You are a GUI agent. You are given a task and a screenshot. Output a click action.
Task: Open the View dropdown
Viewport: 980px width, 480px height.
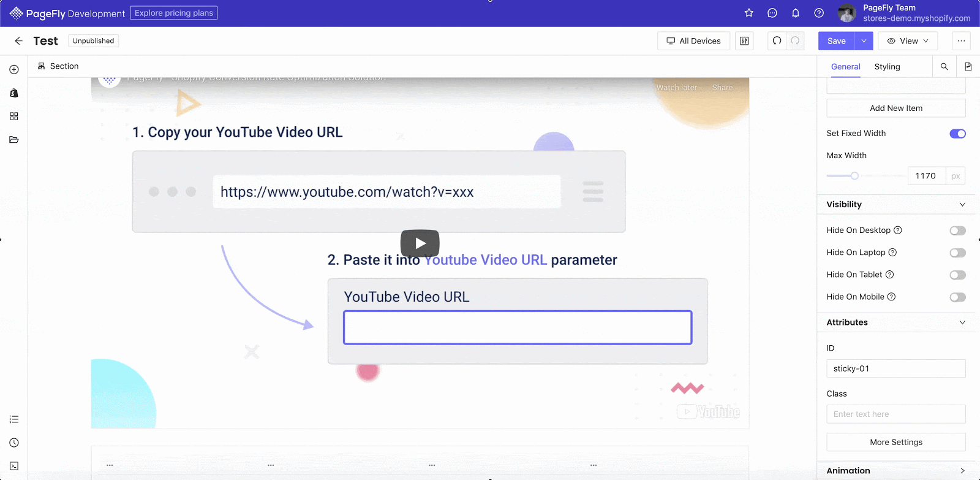(x=908, y=41)
